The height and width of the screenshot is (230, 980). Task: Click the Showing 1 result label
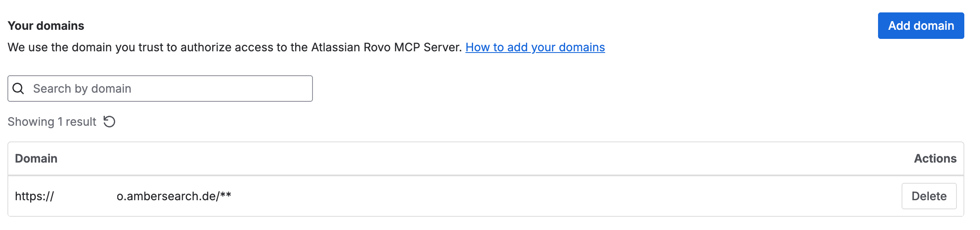pyautogui.click(x=52, y=122)
